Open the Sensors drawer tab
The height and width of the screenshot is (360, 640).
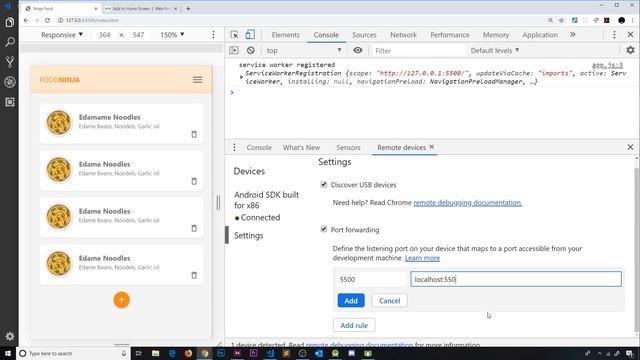click(x=348, y=147)
